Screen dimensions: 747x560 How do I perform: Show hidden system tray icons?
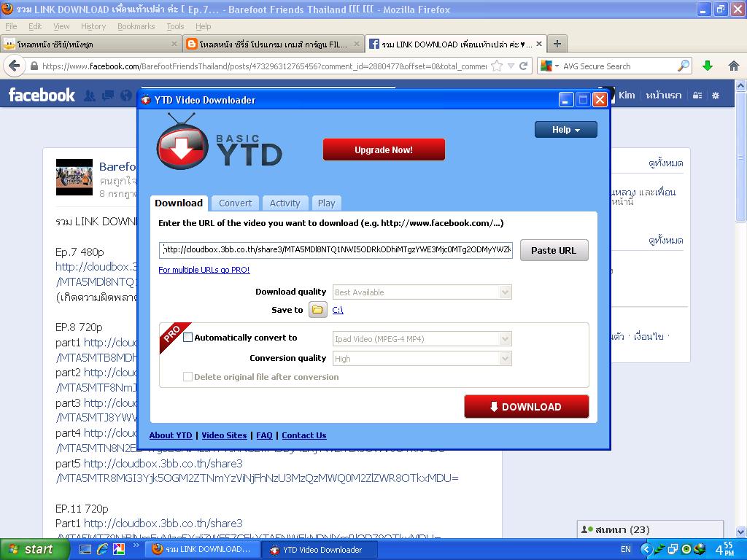coord(646,550)
